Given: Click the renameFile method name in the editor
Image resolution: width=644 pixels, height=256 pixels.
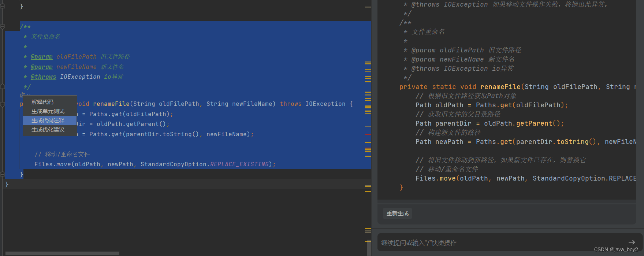Looking at the screenshot, I should [111, 104].
